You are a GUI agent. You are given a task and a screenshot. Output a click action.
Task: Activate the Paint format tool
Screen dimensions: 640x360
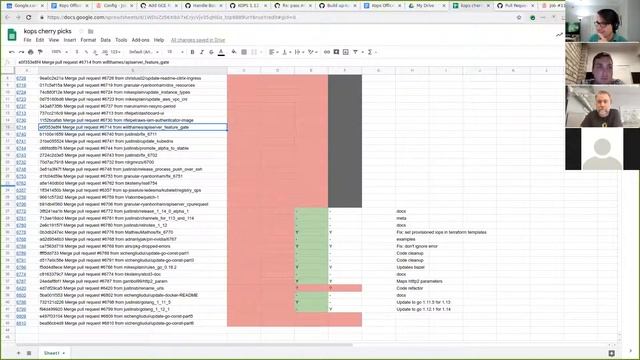click(x=40, y=52)
